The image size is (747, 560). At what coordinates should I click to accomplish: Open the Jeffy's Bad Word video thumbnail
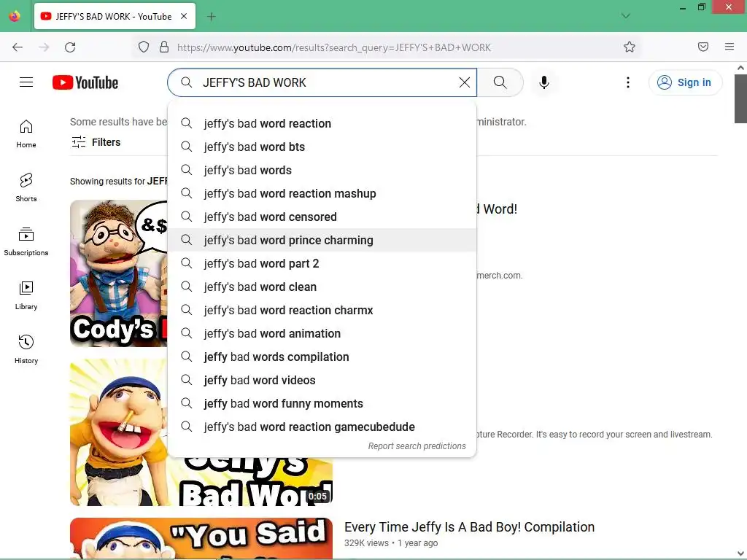(x=119, y=432)
